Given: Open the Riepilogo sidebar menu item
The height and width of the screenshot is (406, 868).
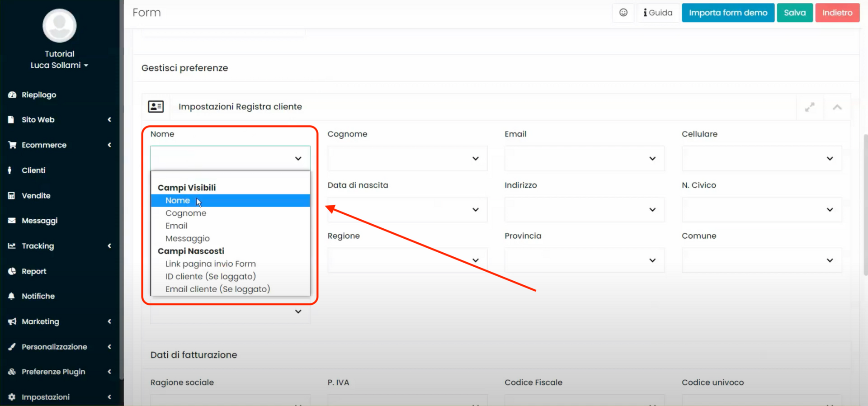Looking at the screenshot, I should tap(60, 94).
